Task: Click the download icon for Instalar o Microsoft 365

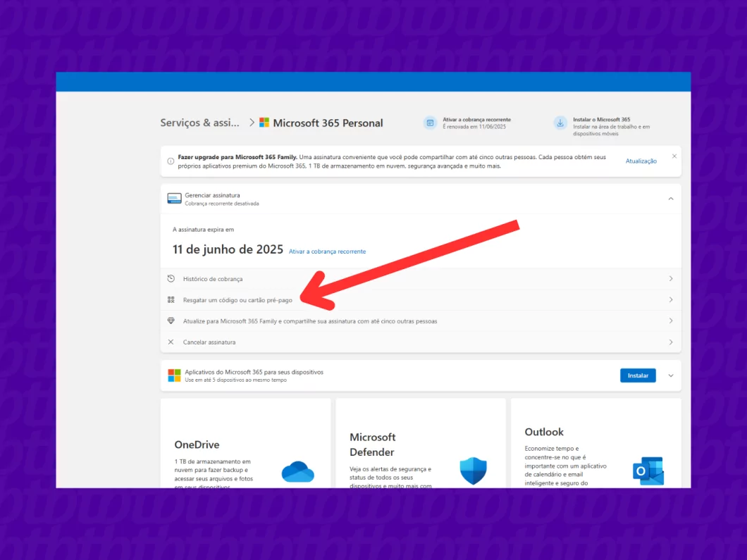Action: pyautogui.click(x=560, y=123)
